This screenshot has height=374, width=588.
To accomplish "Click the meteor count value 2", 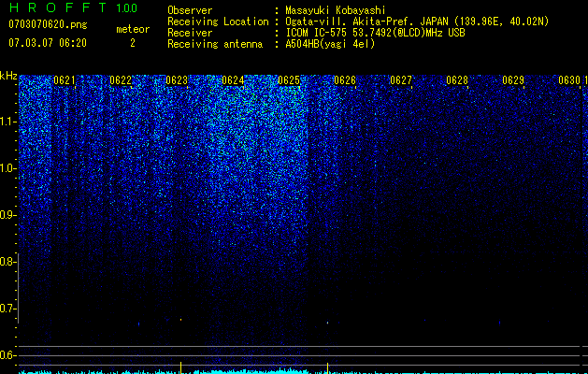I will (133, 43).
